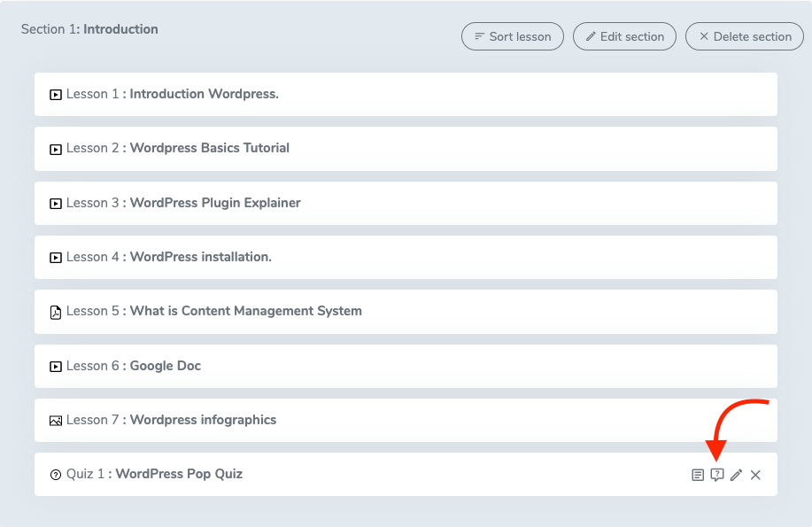Screen dimensions: 812x527
Task: Open the Google Doc lesson title
Action: click(166, 366)
